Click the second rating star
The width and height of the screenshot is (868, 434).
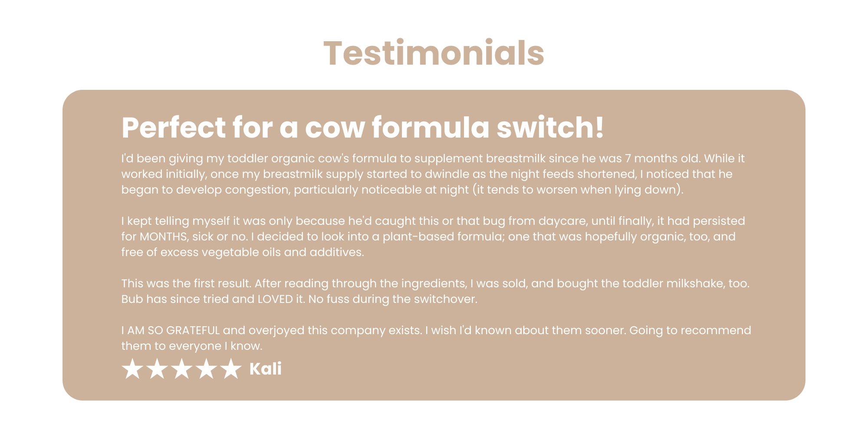[157, 369]
